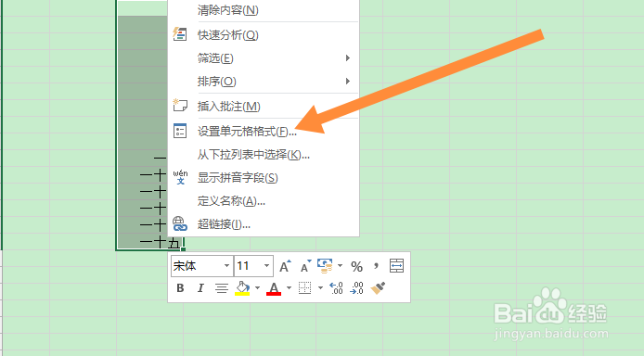The height and width of the screenshot is (356, 644).
Task: Open font color dropdown arrow
Action: [290, 288]
